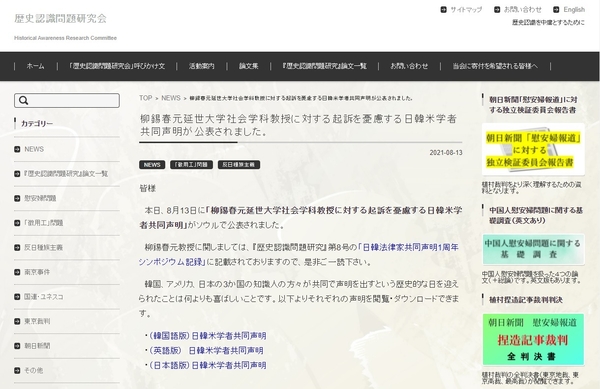The height and width of the screenshot is (389, 600).
Task: Focus the sidebar search input field
Action: (67, 100)
